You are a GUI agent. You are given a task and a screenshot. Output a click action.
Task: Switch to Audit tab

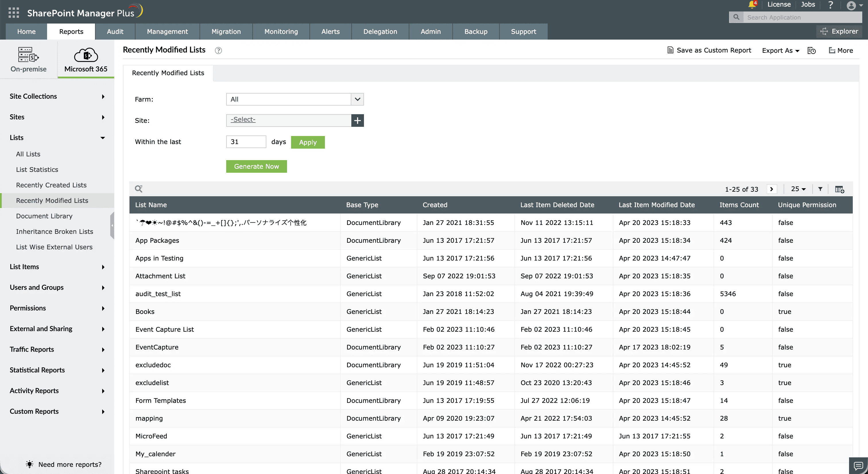(x=115, y=32)
